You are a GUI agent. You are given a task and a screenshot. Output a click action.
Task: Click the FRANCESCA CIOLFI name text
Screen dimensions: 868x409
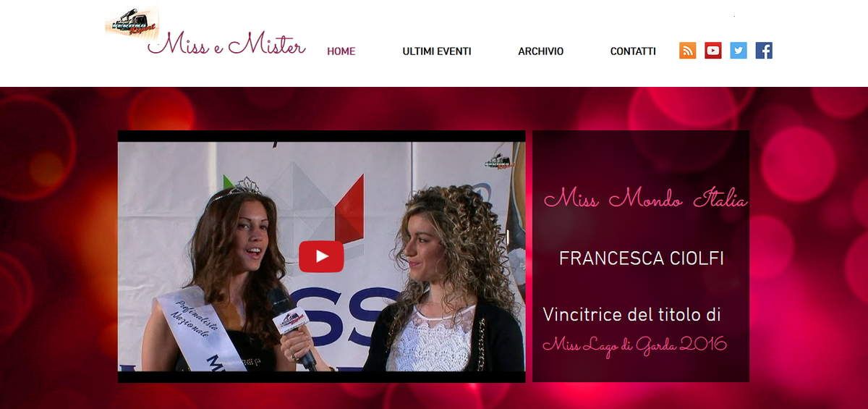(x=642, y=259)
